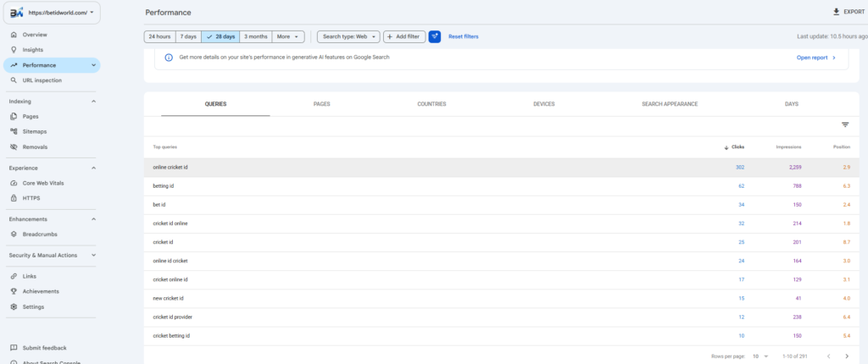This screenshot has height=364, width=868.
Task: Switch to the Search Appearance tab
Action: [670, 104]
